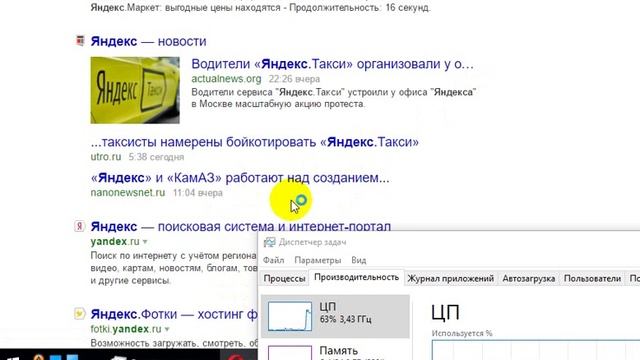Click the fotki.yandex.ru green URL
Screen dimensions: 640x360
coord(126,329)
